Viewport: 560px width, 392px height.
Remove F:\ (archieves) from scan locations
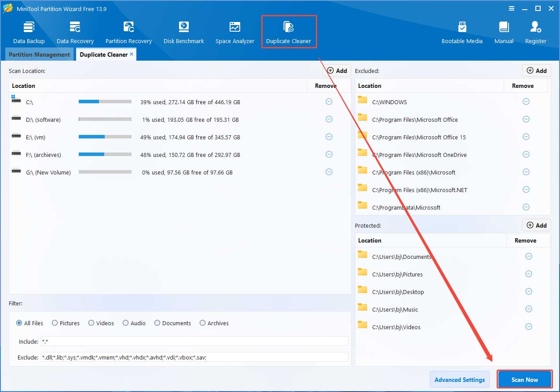(x=329, y=154)
